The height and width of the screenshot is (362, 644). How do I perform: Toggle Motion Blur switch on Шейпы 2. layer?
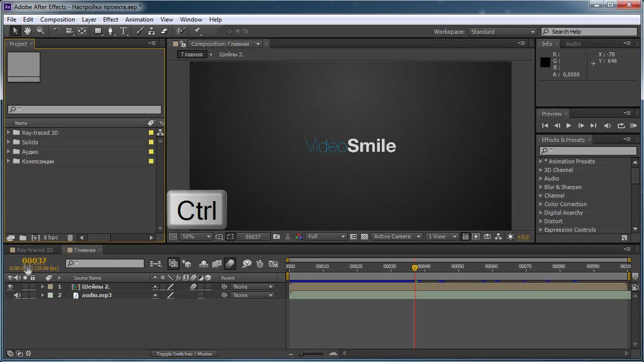tap(193, 287)
